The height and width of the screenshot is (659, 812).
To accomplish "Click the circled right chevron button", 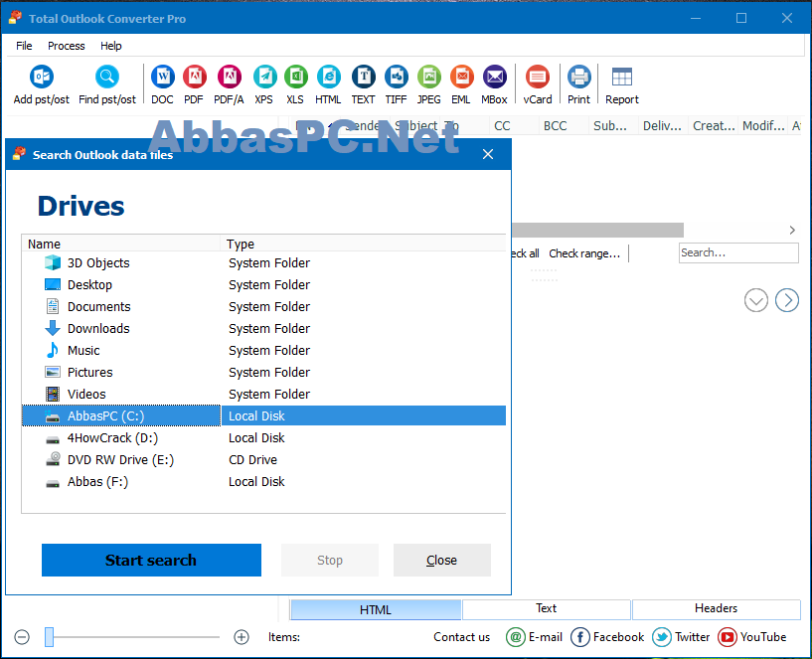I will pyautogui.click(x=787, y=300).
